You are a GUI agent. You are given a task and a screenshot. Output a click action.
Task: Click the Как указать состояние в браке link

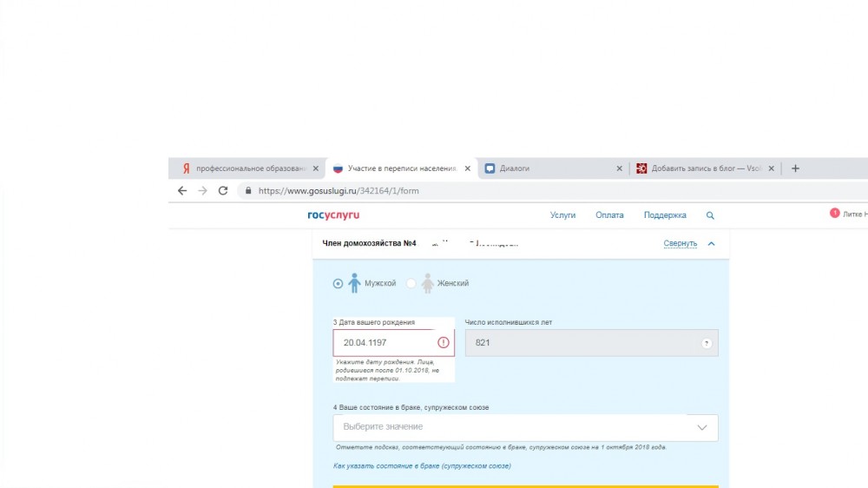(422, 466)
